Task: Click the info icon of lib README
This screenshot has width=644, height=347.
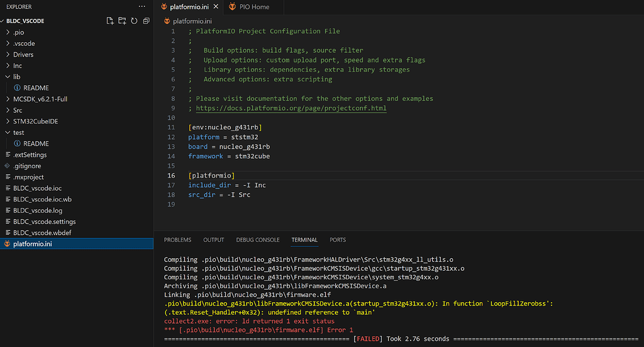Action: (17, 88)
